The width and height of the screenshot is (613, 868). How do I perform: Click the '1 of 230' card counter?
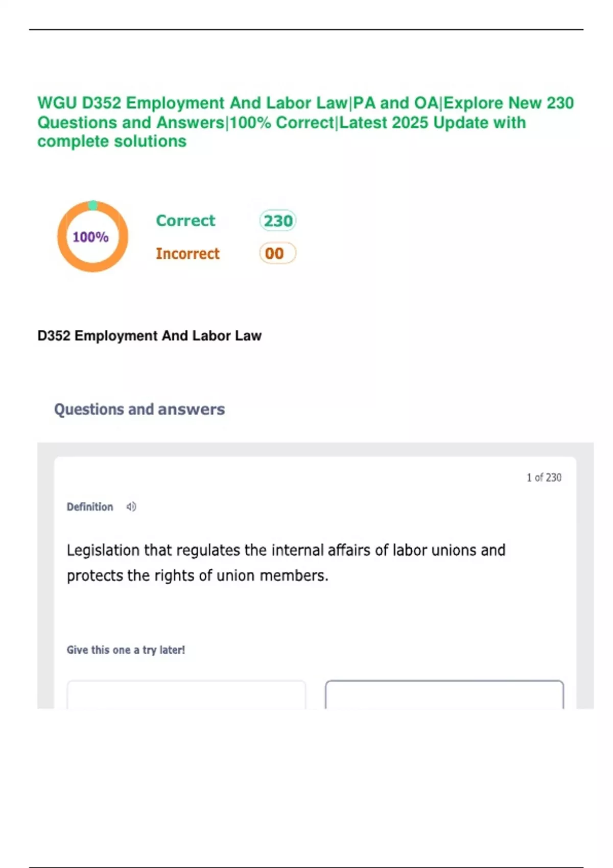tap(544, 477)
